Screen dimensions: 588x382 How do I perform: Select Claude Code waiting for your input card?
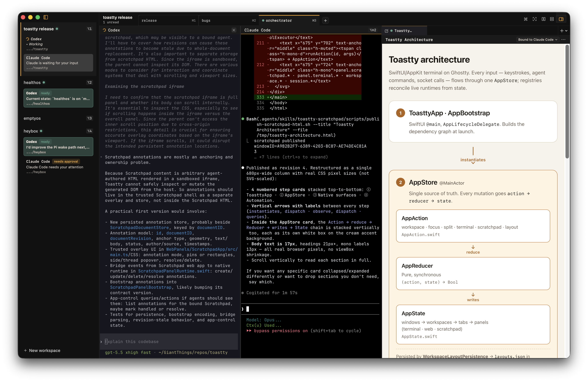pyautogui.click(x=58, y=63)
